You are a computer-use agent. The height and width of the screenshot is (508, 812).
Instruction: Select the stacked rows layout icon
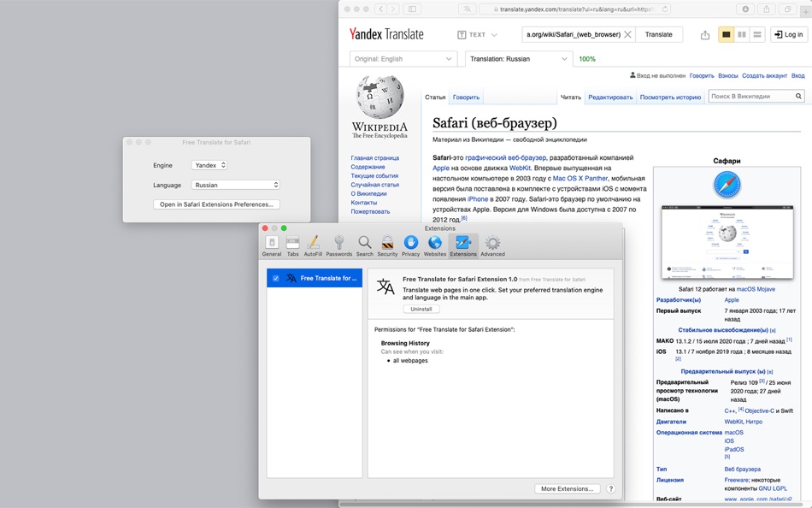757,35
